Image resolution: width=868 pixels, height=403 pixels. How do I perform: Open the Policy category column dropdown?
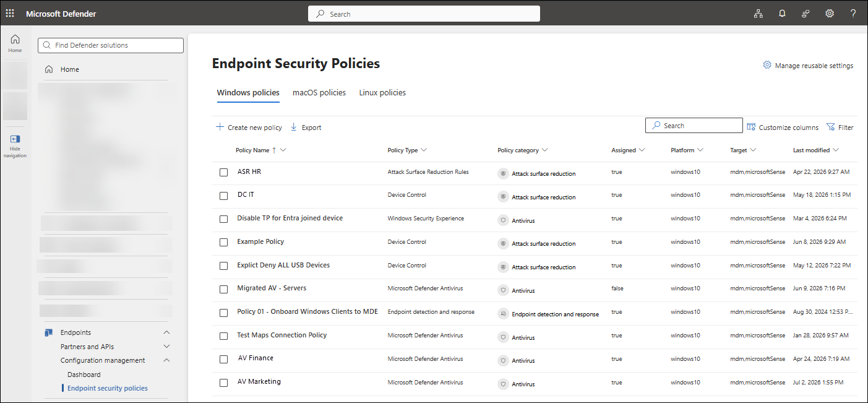[x=544, y=150]
